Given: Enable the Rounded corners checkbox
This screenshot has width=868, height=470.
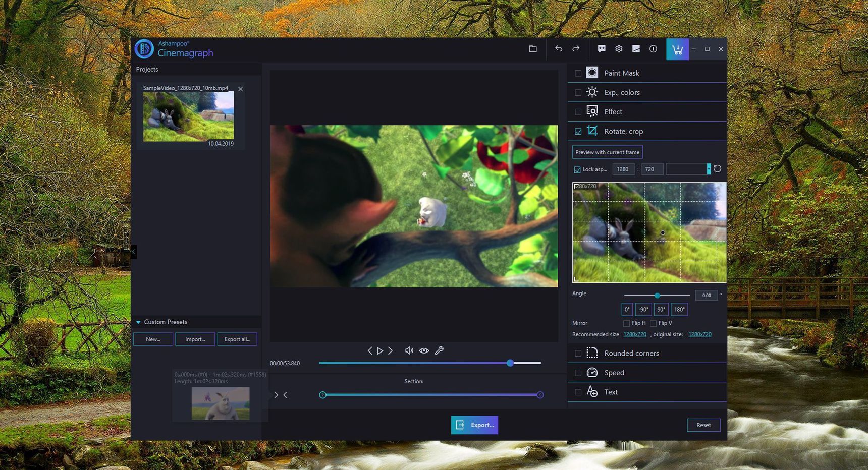Looking at the screenshot, I should tap(578, 354).
